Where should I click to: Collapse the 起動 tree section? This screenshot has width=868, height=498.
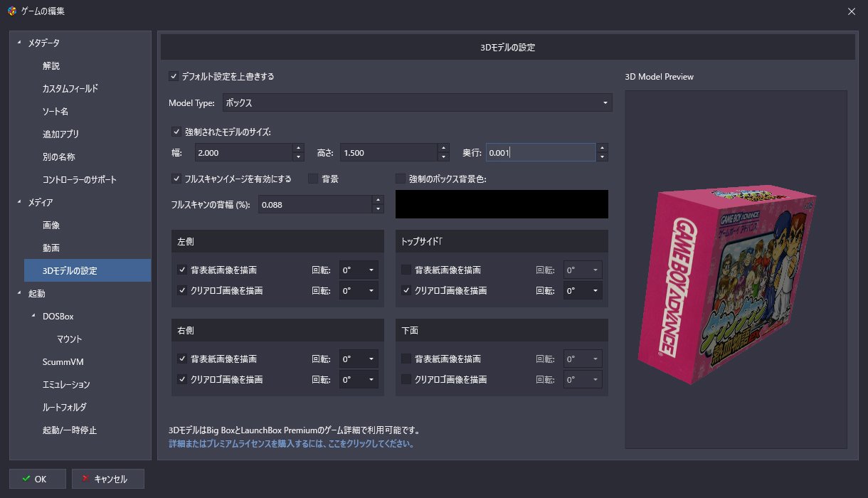[x=19, y=293]
